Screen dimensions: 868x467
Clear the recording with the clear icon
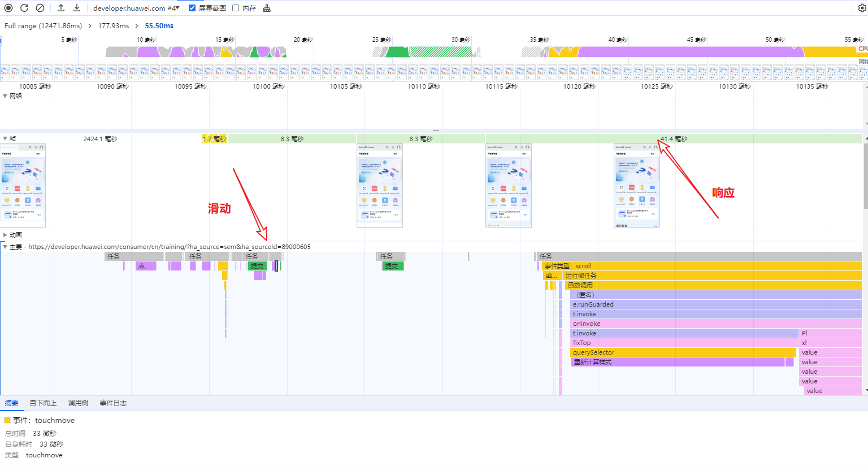40,8
